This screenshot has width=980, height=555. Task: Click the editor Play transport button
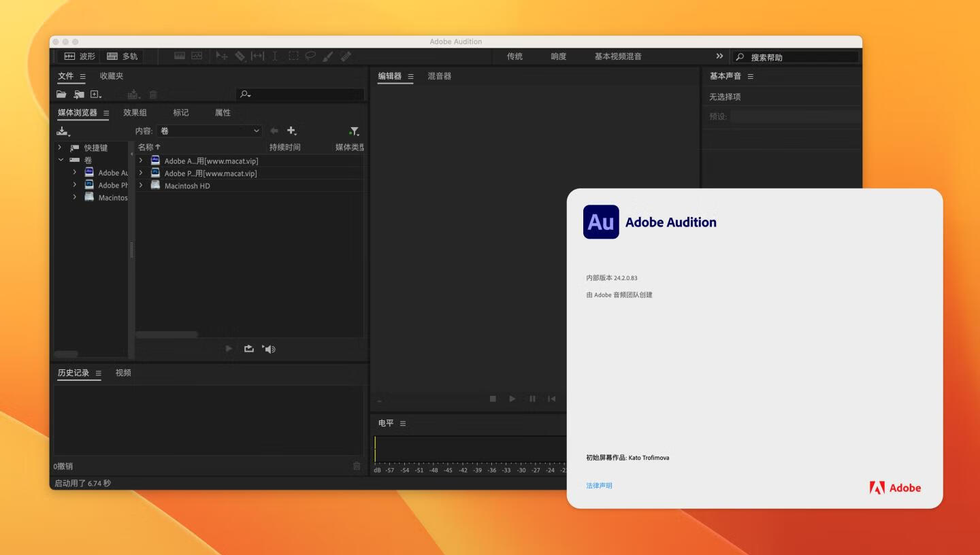[512, 399]
